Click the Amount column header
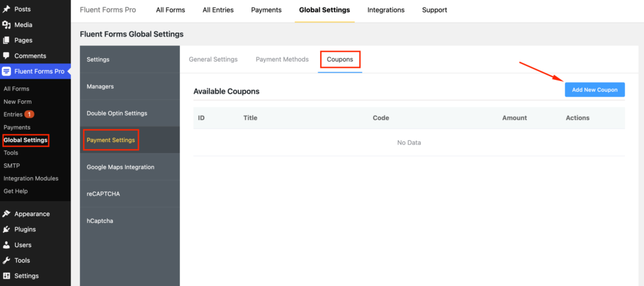Image resolution: width=644 pixels, height=286 pixels. click(514, 118)
